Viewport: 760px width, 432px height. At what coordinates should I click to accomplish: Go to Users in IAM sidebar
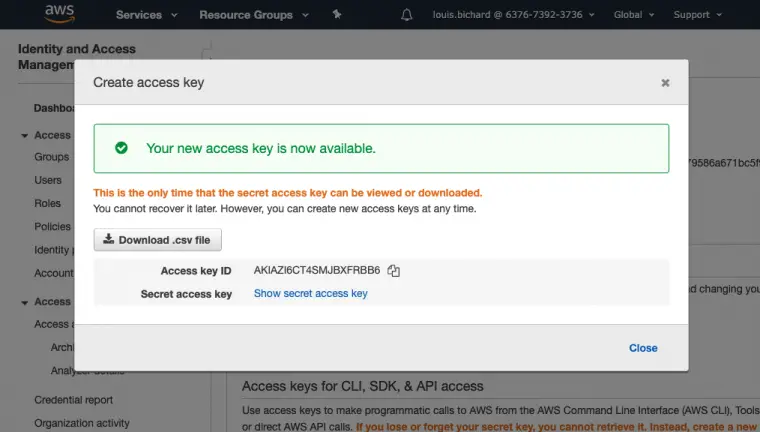coord(48,180)
